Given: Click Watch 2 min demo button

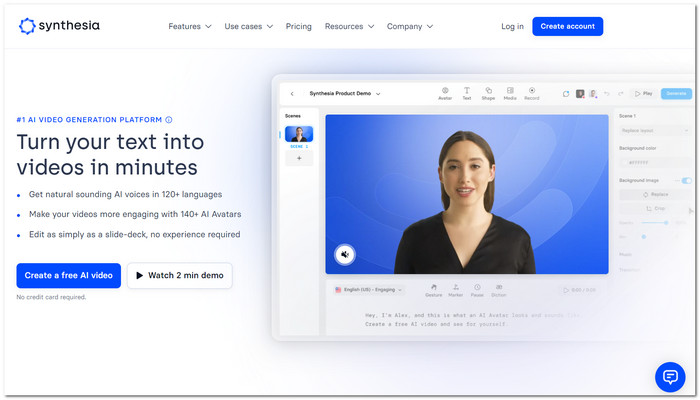Looking at the screenshot, I should [179, 275].
